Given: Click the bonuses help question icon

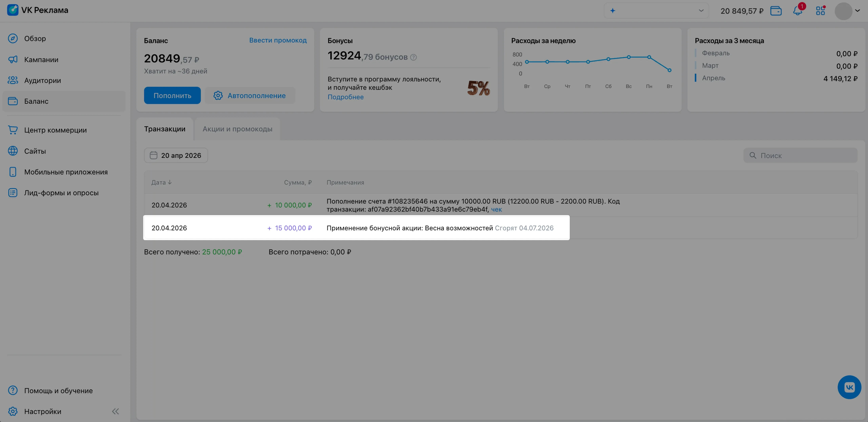Looking at the screenshot, I should (414, 57).
